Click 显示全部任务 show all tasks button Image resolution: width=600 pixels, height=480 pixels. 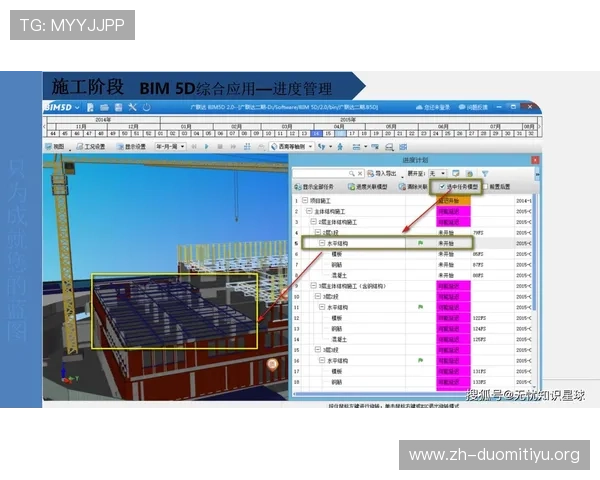tap(314, 187)
